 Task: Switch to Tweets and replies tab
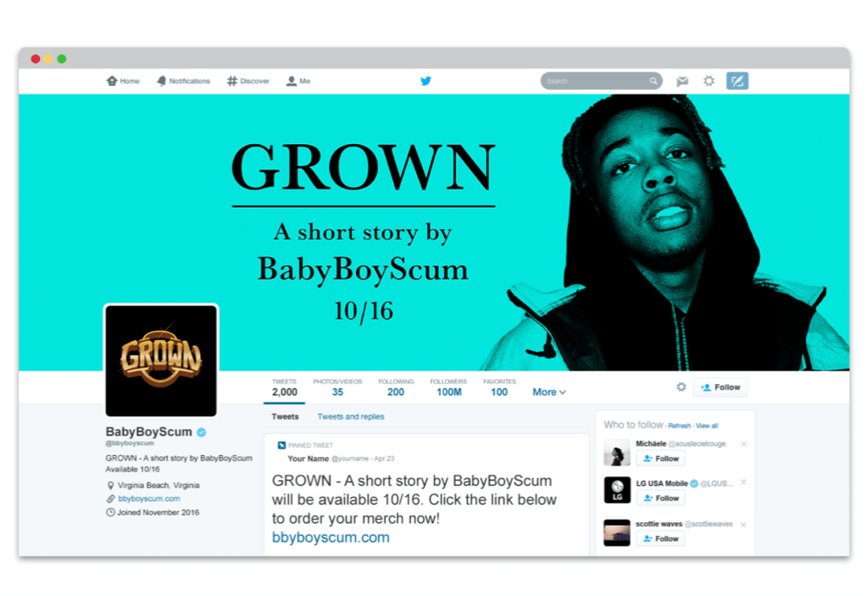click(x=350, y=417)
